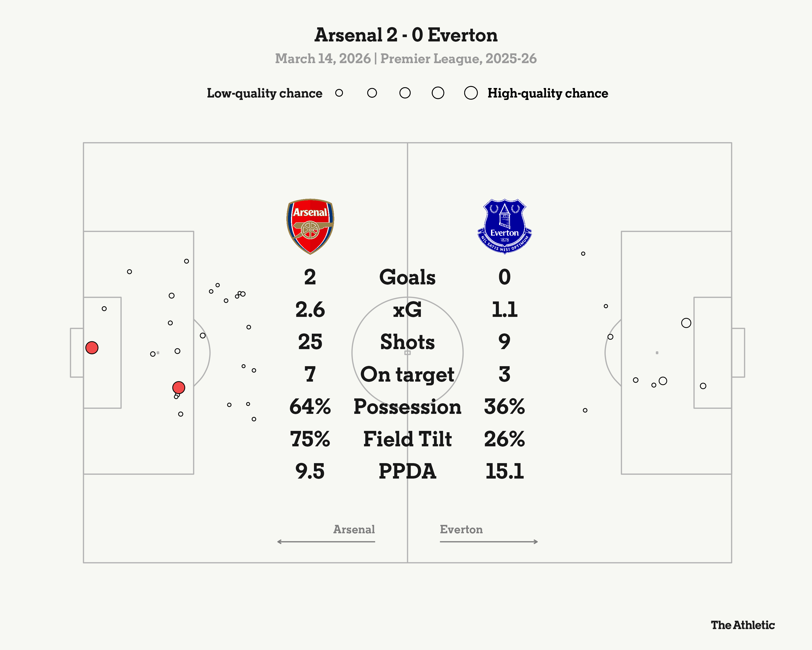Screen dimensions: 812x650
Task: Select the red goal marker inside the penalty area
Action: (179, 387)
